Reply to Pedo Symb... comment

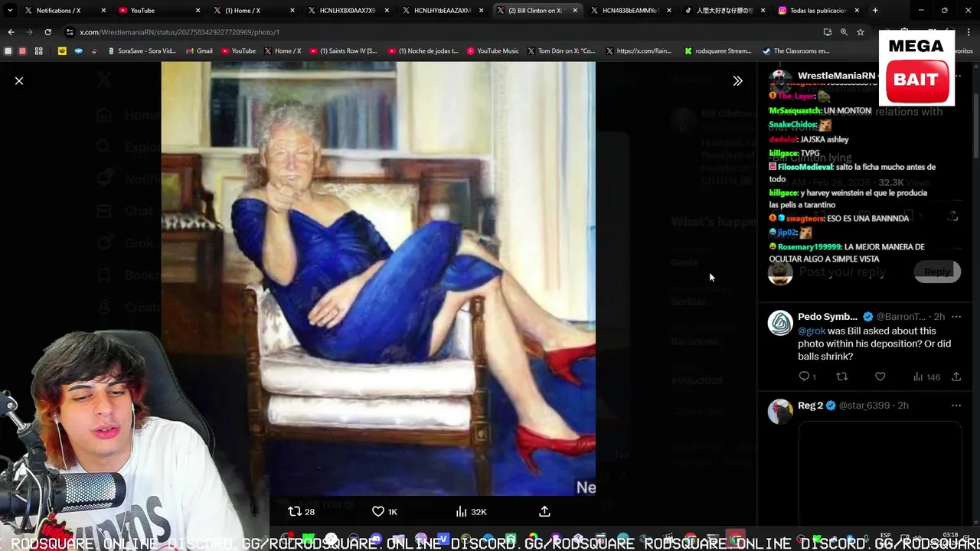[807, 377]
